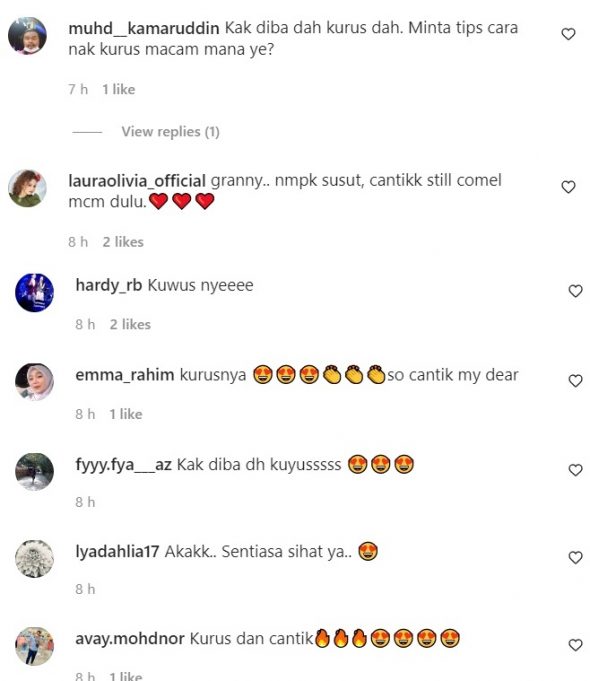Visit emma_rahim profile via username
The height and width of the screenshot is (681, 590).
(x=125, y=375)
